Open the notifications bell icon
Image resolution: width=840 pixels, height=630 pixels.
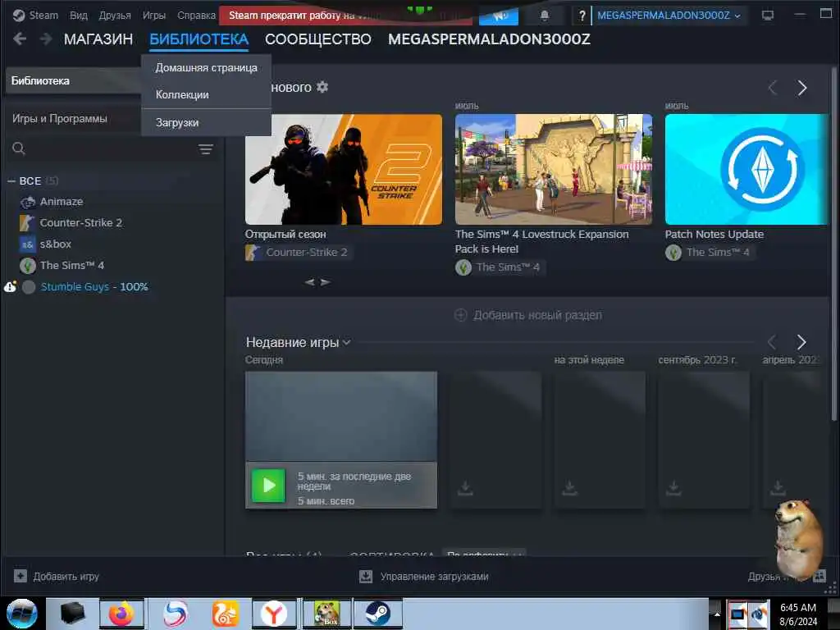point(545,16)
